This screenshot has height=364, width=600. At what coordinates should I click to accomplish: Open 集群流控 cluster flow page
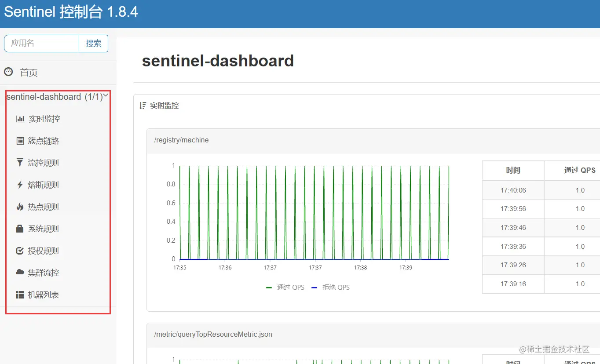[x=44, y=273]
